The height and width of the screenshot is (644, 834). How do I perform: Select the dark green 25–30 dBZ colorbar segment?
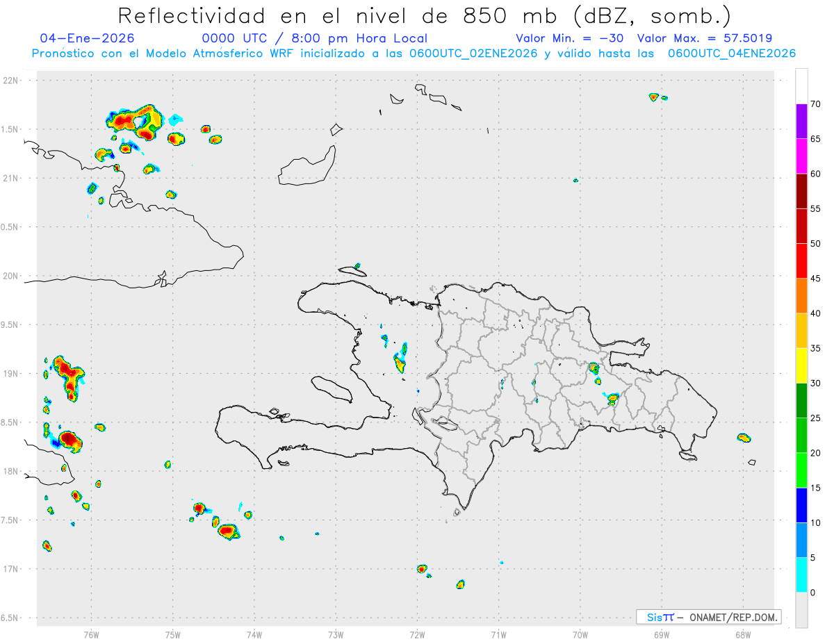click(801, 401)
